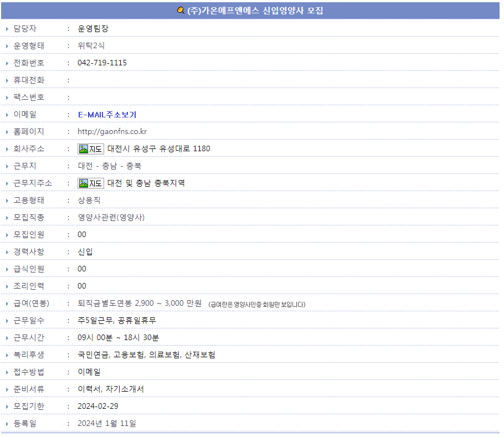The height and width of the screenshot is (437, 504).
Task: Click the 복리후생 field label
Action: tap(29, 354)
